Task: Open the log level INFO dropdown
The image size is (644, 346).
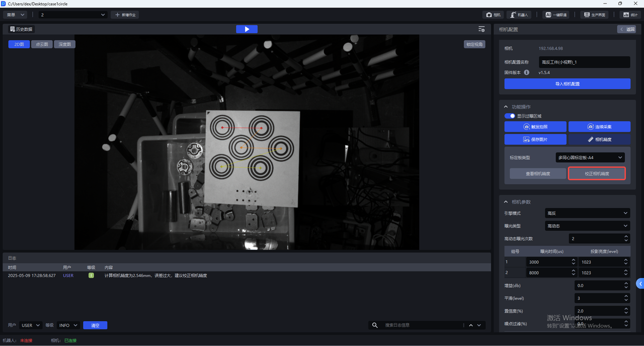Action: pyautogui.click(x=68, y=325)
